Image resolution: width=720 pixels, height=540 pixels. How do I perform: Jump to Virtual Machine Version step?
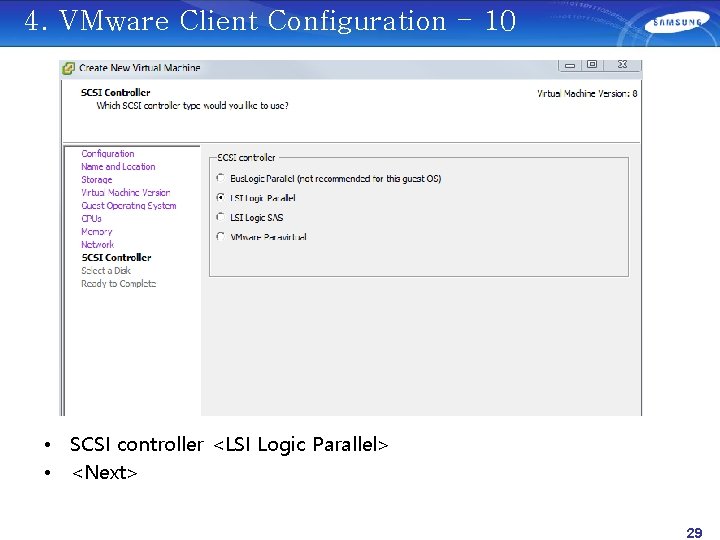pyautogui.click(x=125, y=192)
